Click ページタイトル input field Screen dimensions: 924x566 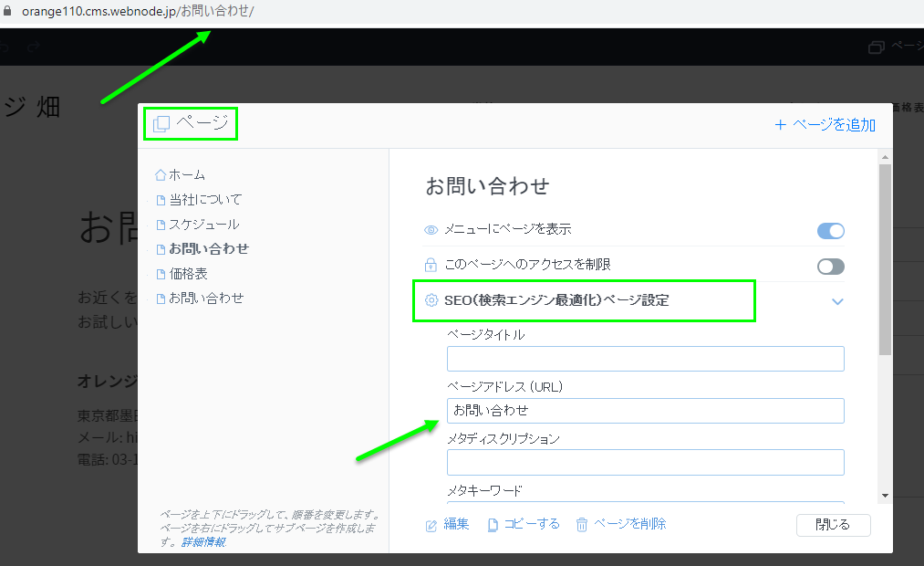click(x=645, y=359)
